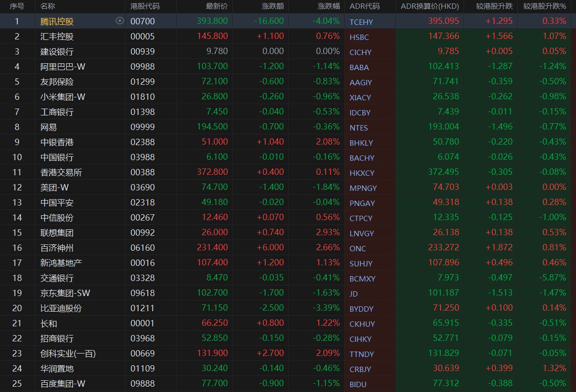Viewport: 576px width, 392px height.
Task: Select 美团-W stock name
Action: 55,187
